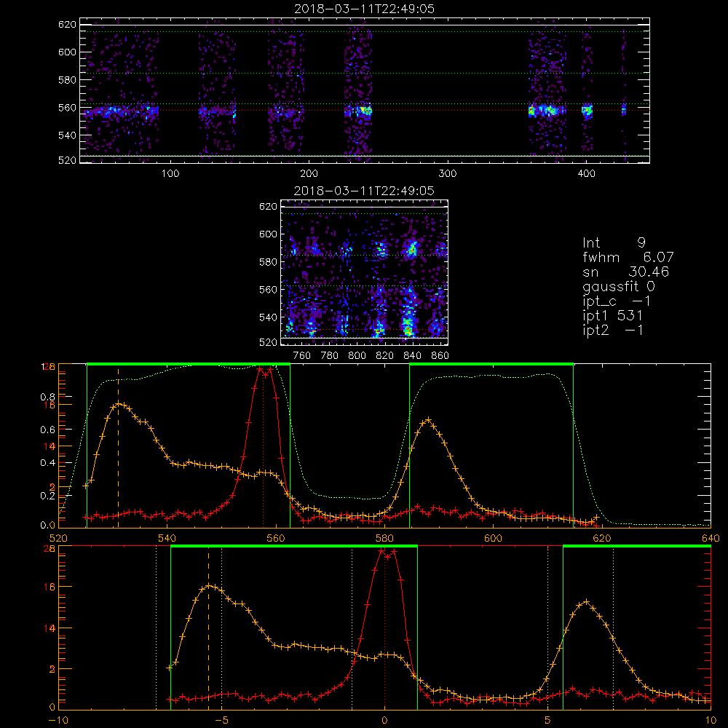Click x-axis label "780" under the middle image
The height and width of the screenshot is (728, 728).
pos(330,356)
